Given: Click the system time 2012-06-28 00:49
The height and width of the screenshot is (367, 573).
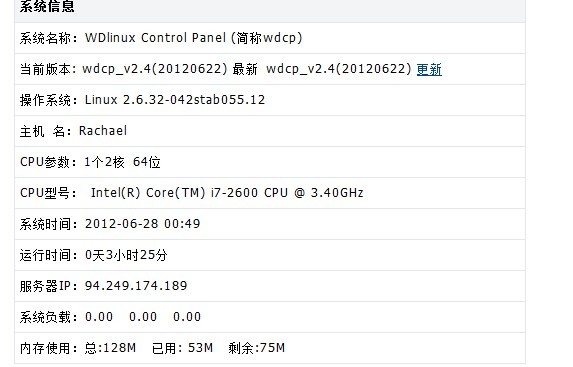Looking at the screenshot, I should click(x=143, y=224).
